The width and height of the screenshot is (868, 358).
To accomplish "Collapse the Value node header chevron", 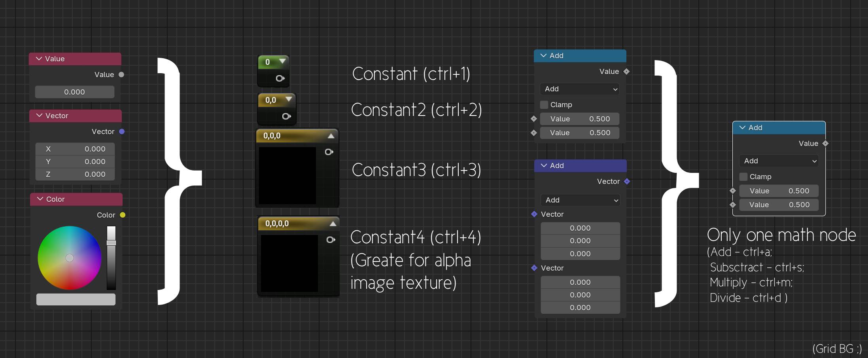I will 39,59.
